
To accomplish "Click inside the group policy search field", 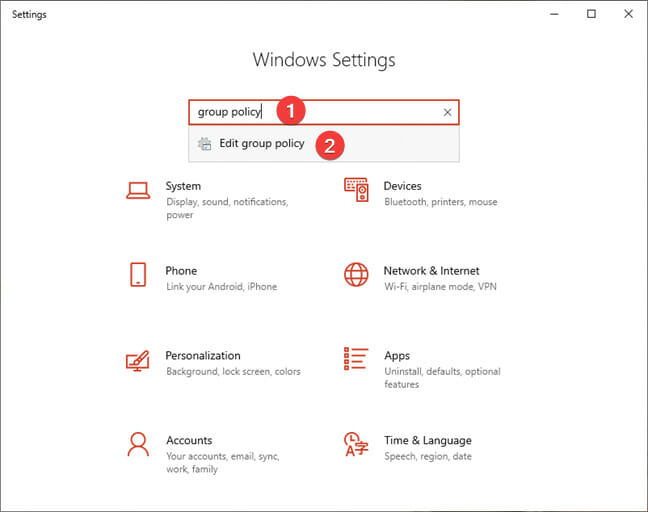I will (324, 112).
